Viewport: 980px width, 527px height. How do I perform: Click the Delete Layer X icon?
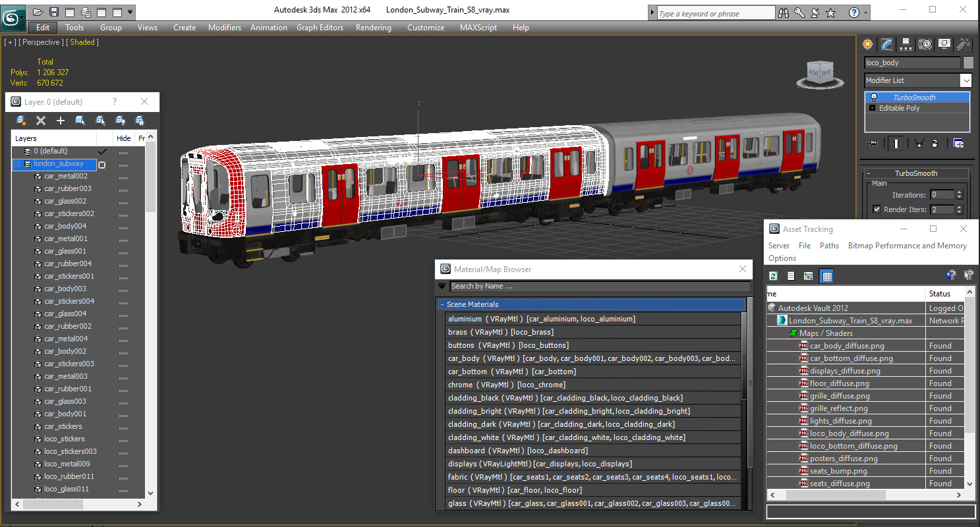41,121
